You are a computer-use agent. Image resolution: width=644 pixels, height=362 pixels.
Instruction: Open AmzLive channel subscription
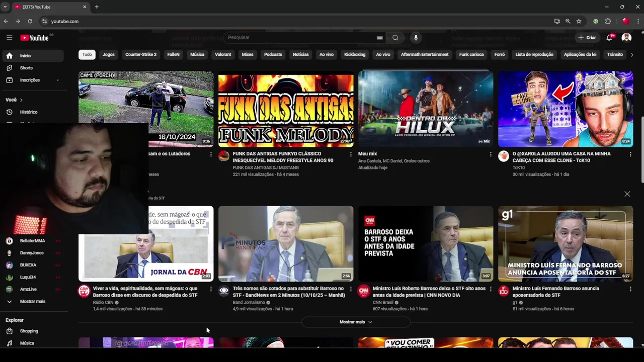point(33,289)
